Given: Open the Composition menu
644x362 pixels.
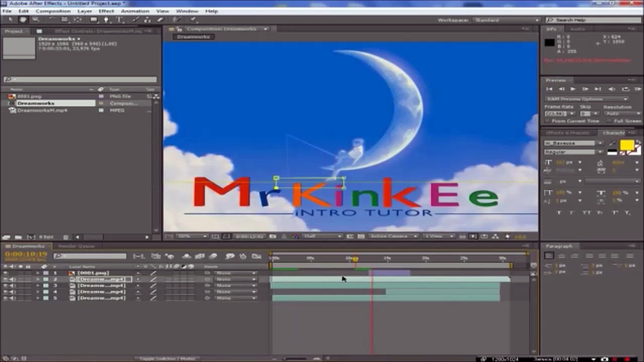Looking at the screenshot, I should [53, 11].
